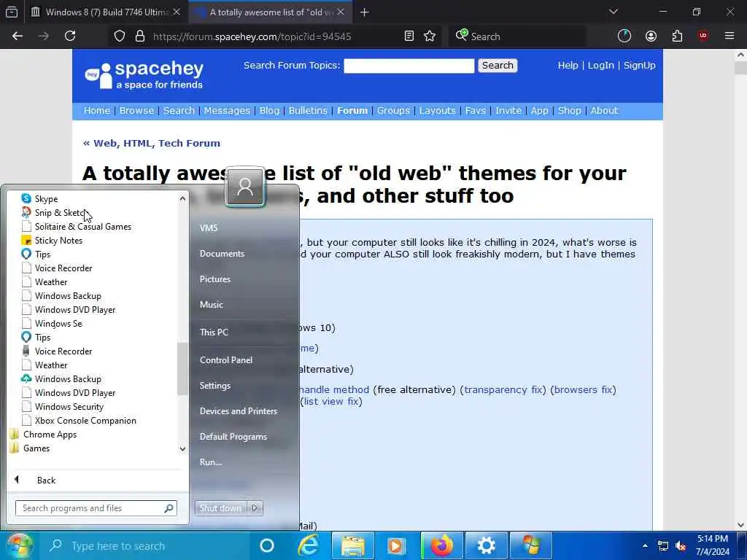Click muted volume icon in system tray
Image resolution: width=747 pixels, height=560 pixels.
click(681, 546)
